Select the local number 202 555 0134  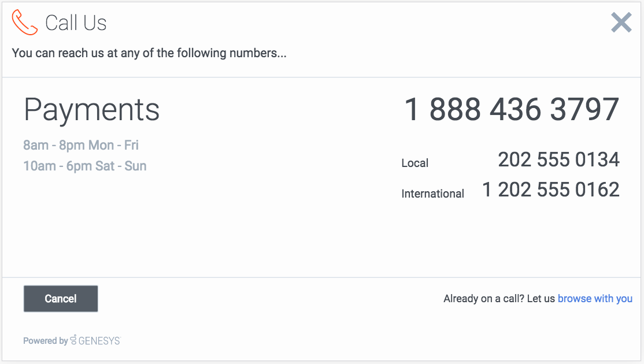point(558,159)
